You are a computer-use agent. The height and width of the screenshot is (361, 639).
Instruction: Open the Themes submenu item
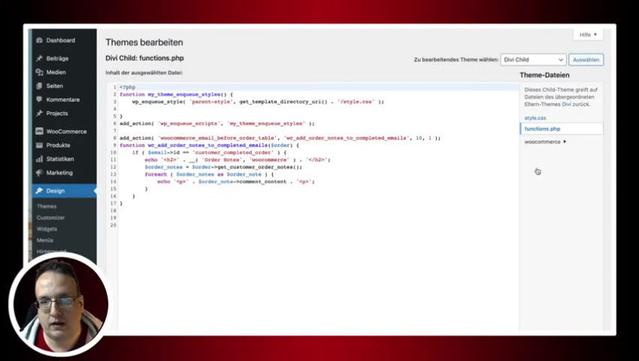tap(46, 206)
